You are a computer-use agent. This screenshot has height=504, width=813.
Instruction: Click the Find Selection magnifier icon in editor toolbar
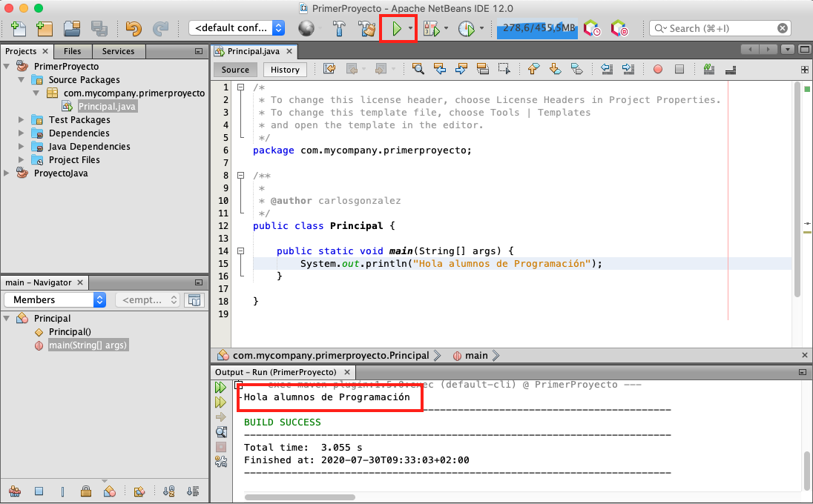click(x=418, y=69)
